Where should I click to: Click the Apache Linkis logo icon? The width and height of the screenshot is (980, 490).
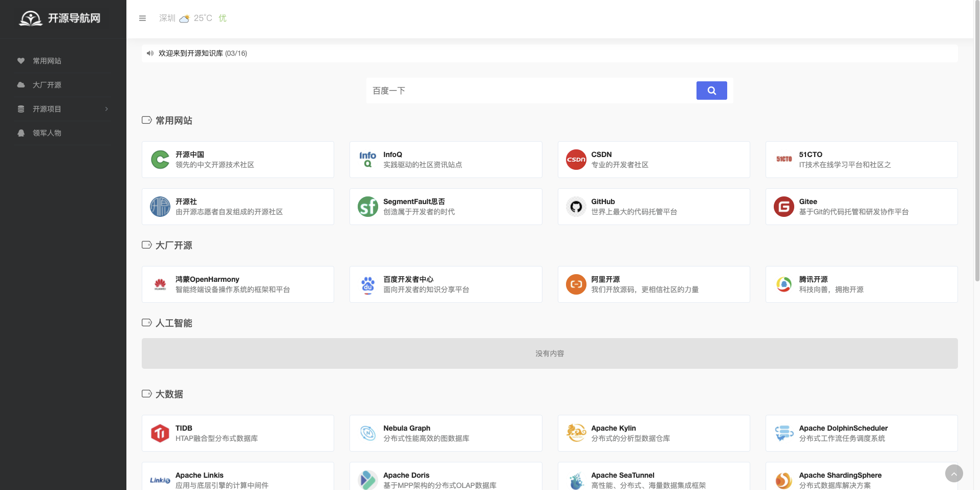point(160,480)
